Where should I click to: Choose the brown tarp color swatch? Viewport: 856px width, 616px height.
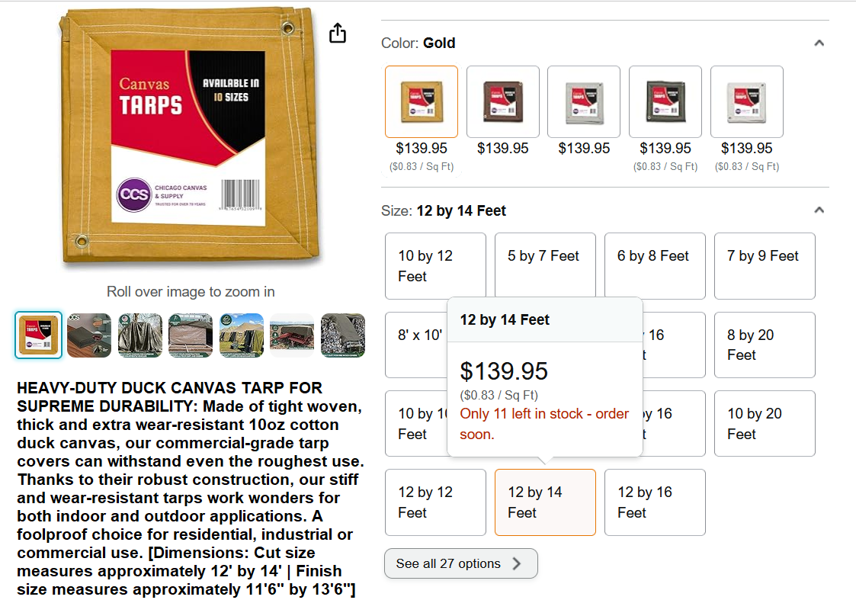click(x=503, y=102)
